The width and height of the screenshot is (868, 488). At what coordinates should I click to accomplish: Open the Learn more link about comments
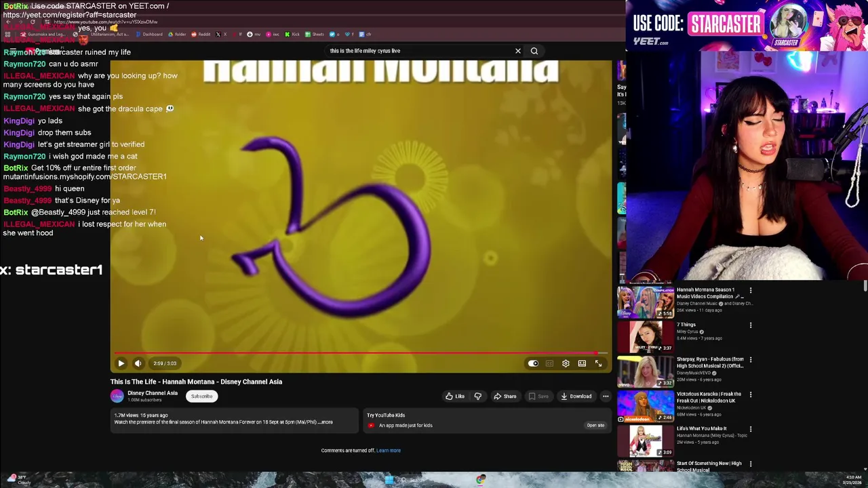pyautogui.click(x=389, y=450)
